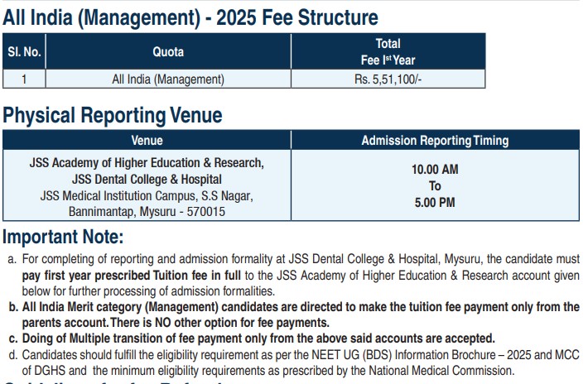Click the Important Note heading
Viewport: 588px width, 384px height.
(x=63, y=238)
